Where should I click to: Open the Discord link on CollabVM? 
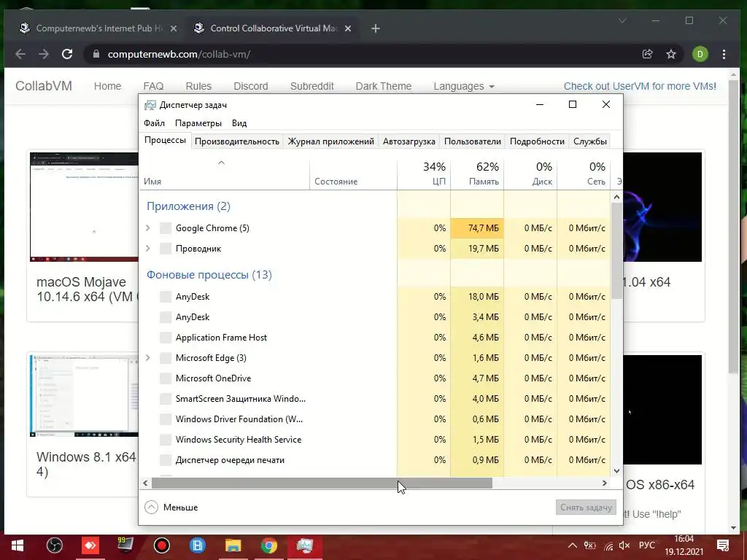pos(251,86)
